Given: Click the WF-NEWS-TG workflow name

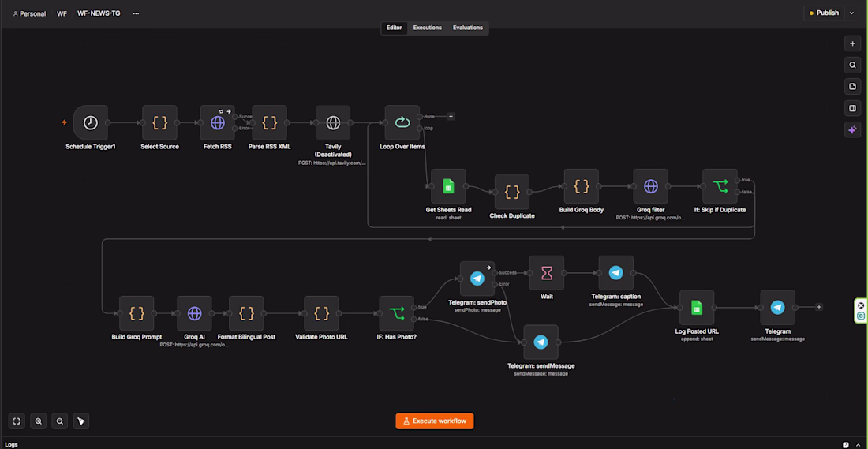Looking at the screenshot, I should tap(99, 13).
